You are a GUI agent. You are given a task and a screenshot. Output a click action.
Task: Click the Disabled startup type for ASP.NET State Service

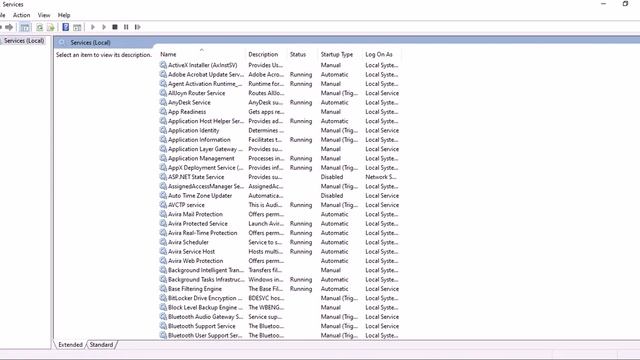[x=332, y=177]
